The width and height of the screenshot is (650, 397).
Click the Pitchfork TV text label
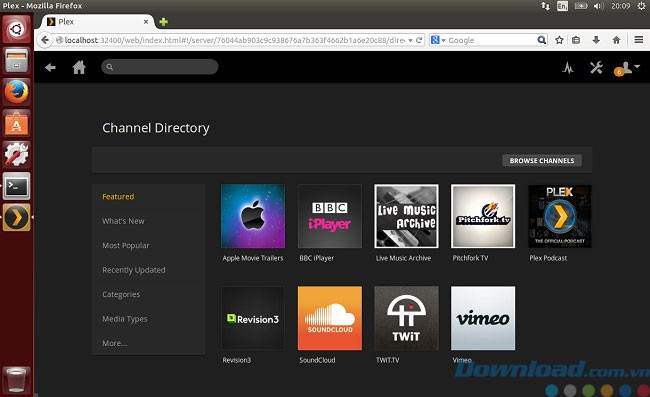click(x=470, y=258)
